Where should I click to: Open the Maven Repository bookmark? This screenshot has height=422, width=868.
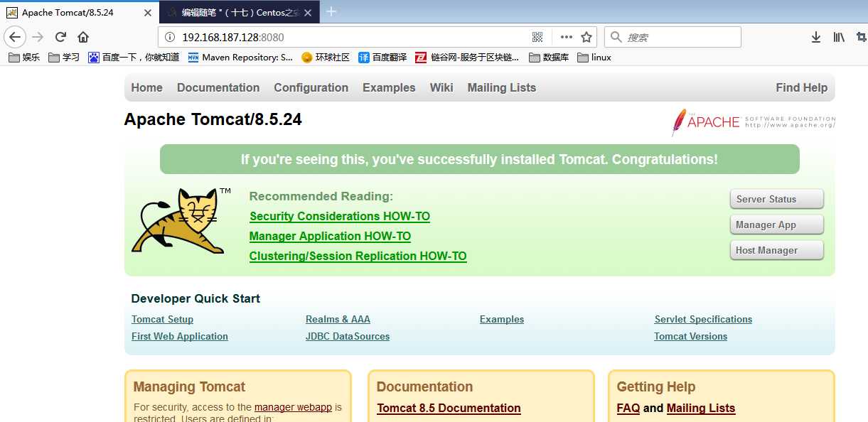click(240, 58)
